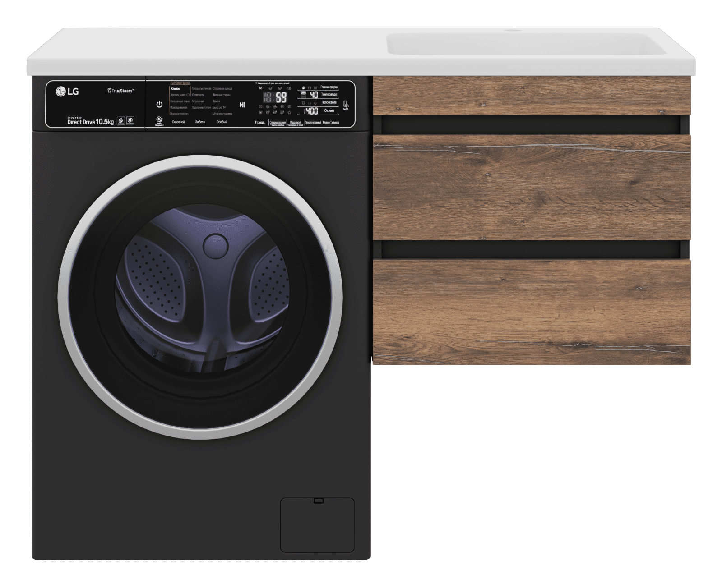This screenshot has height=588, width=722.
Task: Select the Моя программа option
Action: (x=222, y=114)
